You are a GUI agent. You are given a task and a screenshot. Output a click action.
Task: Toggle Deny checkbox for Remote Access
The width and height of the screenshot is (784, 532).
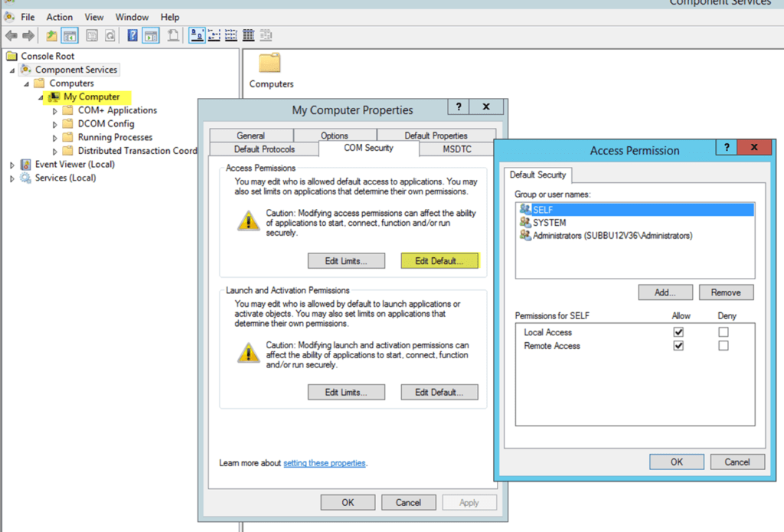coord(724,346)
